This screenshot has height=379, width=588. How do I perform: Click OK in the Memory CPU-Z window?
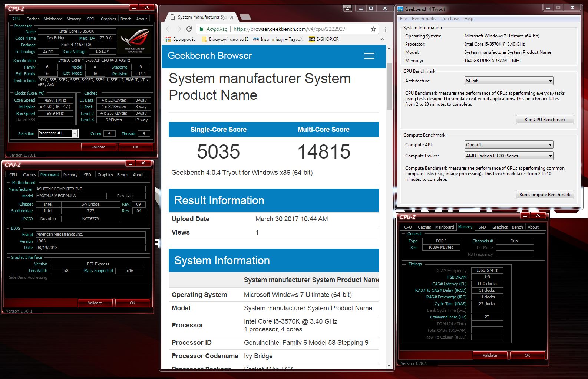pyautogui.click(x=528, y=355)
